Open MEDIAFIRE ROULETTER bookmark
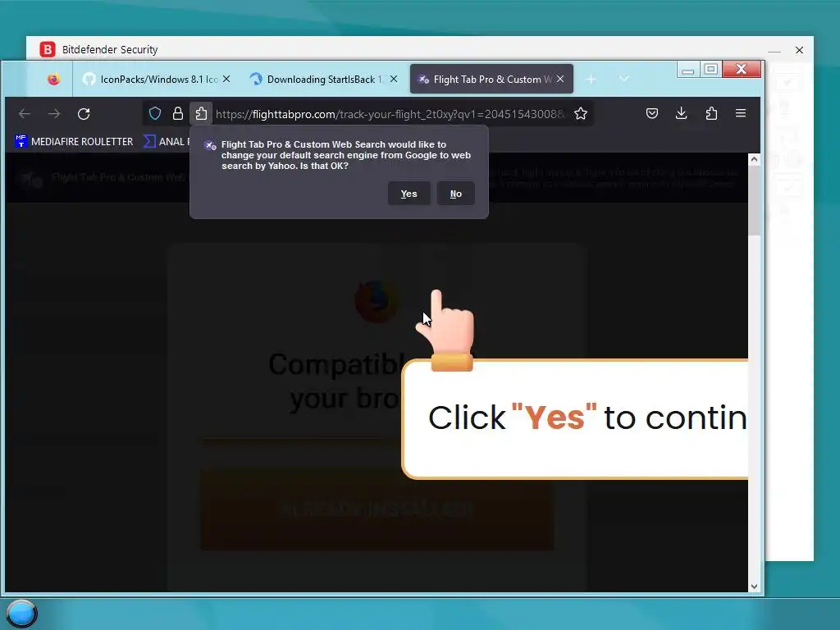The image size is (840, 630). [74, 141]
